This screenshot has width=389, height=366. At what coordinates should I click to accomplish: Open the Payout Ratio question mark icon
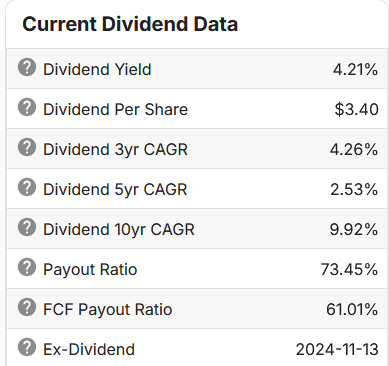tap(27, 267)
